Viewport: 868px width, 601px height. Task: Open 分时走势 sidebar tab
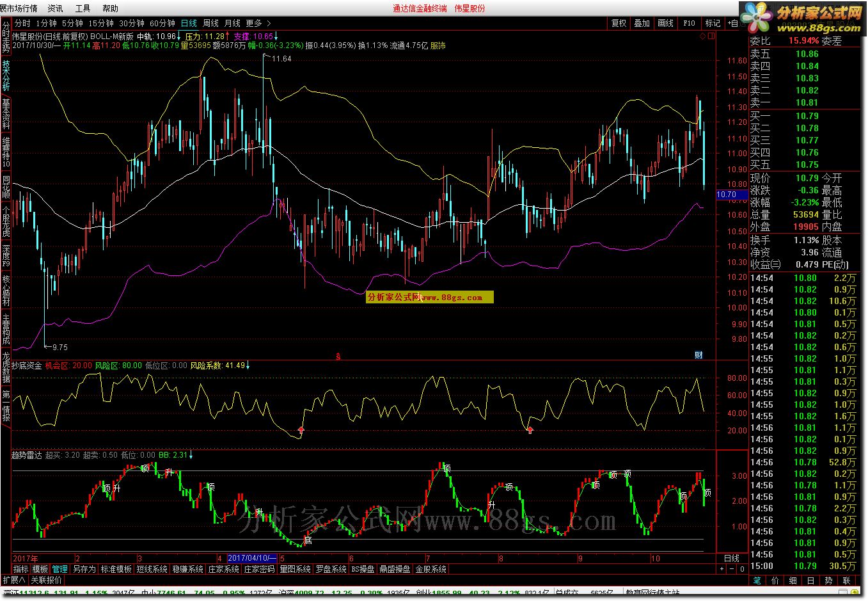6,37
